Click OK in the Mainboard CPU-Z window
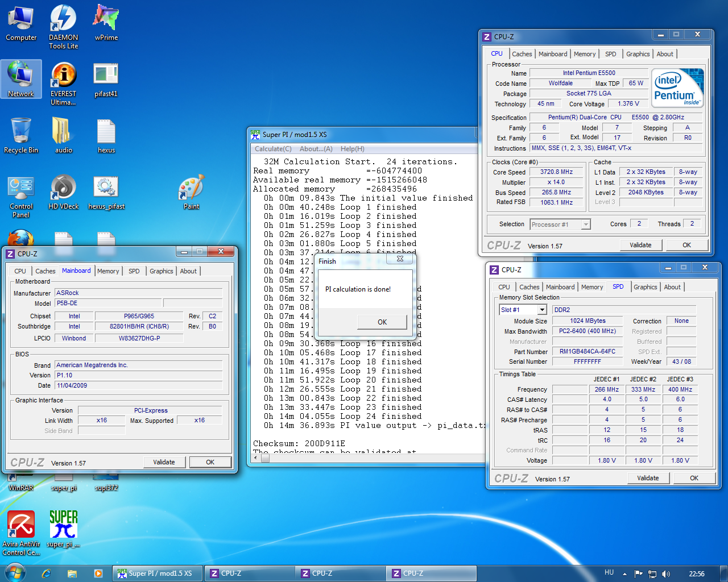This screenshot has height=582, width=728. click(x=210, y=462)
